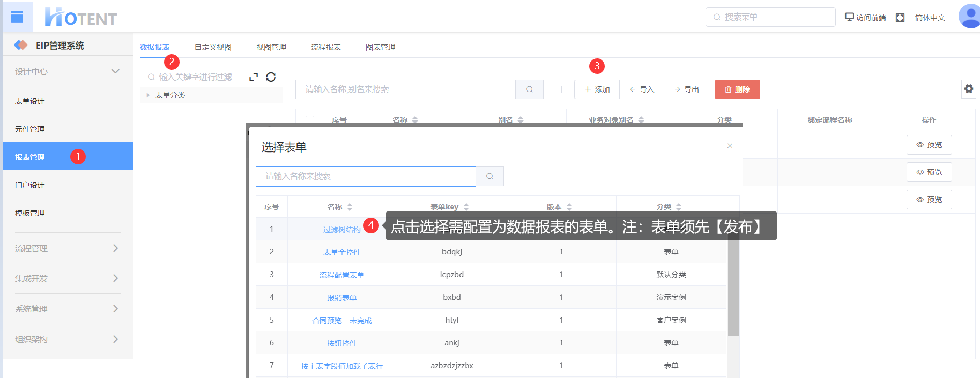Switch to the 自定义视图 tab
980x379 pixels.
click(x=213, y=47)
